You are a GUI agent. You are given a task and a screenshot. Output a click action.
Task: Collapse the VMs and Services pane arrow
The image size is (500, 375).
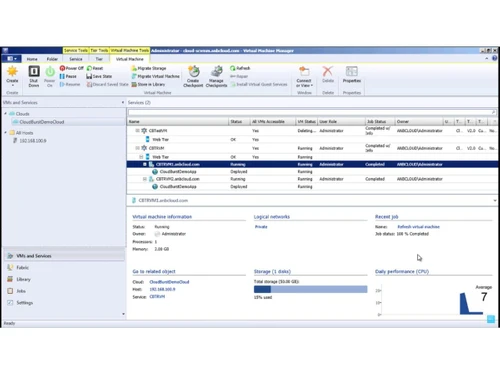click(123, 102)
